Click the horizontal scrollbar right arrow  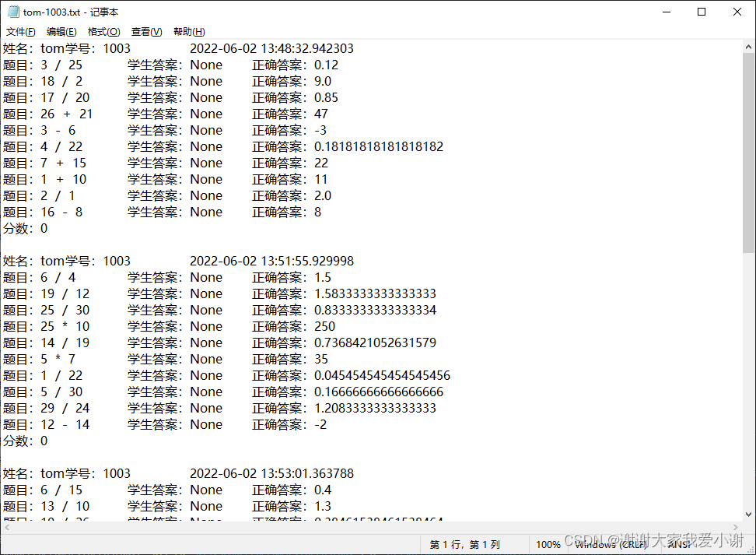tap(734, 528)
